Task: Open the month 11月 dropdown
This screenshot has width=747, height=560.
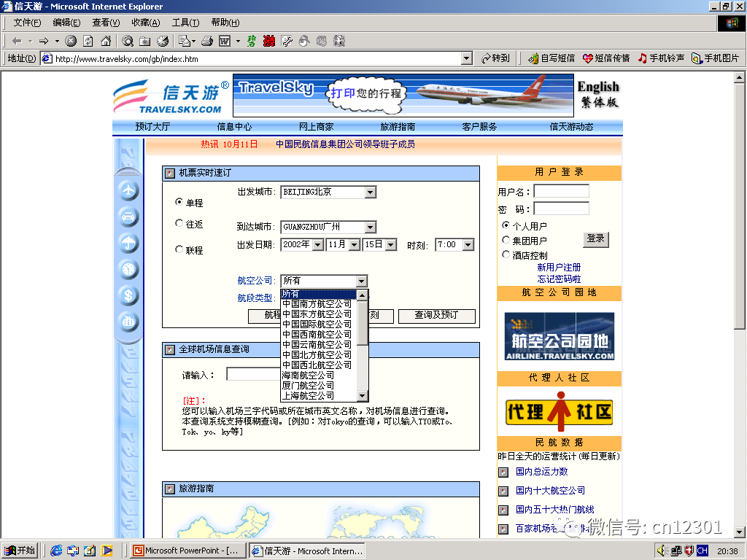Action: [355, 245]
